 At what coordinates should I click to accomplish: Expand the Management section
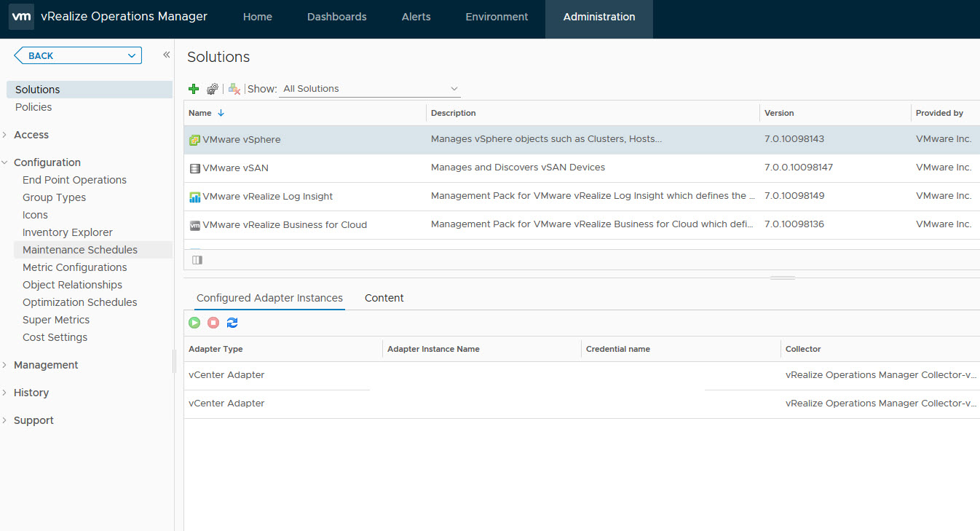coord(45,365)
